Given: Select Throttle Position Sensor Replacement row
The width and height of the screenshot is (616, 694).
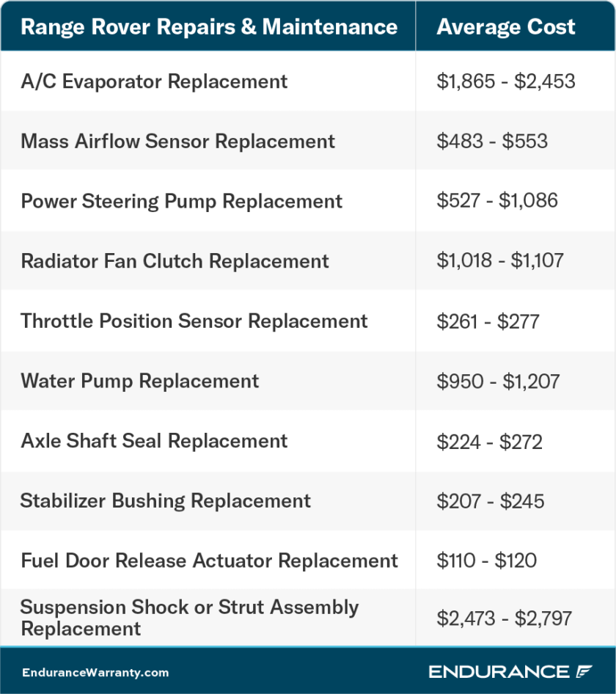Looking at the screenshot, I should tap(194, 321).
